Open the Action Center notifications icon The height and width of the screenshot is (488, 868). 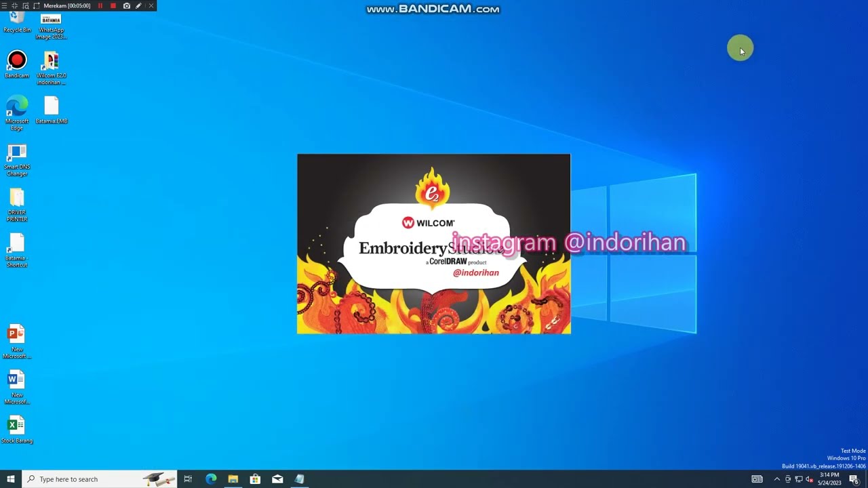click(854, 479)
